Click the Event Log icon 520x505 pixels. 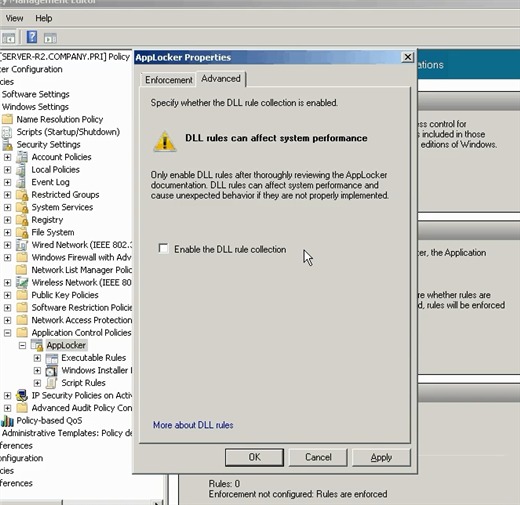tap(21, 182)
